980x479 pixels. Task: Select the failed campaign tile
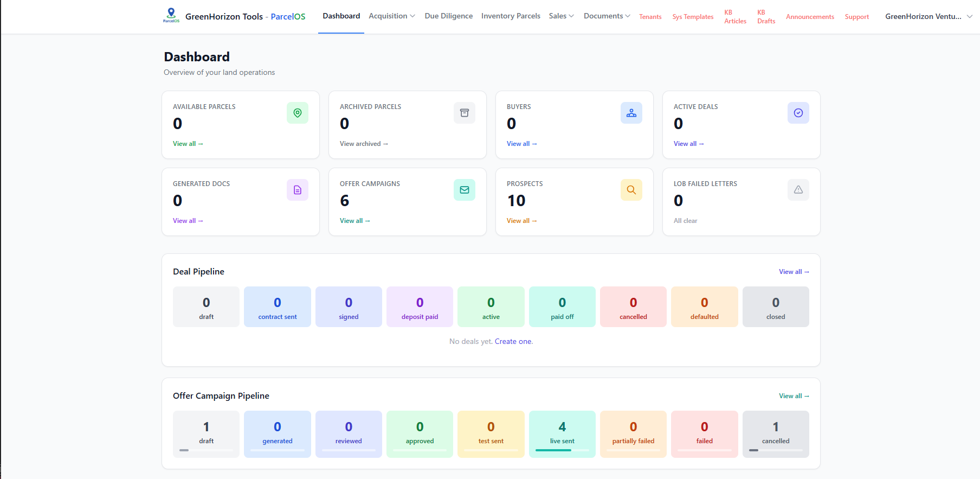pos(705,434)
